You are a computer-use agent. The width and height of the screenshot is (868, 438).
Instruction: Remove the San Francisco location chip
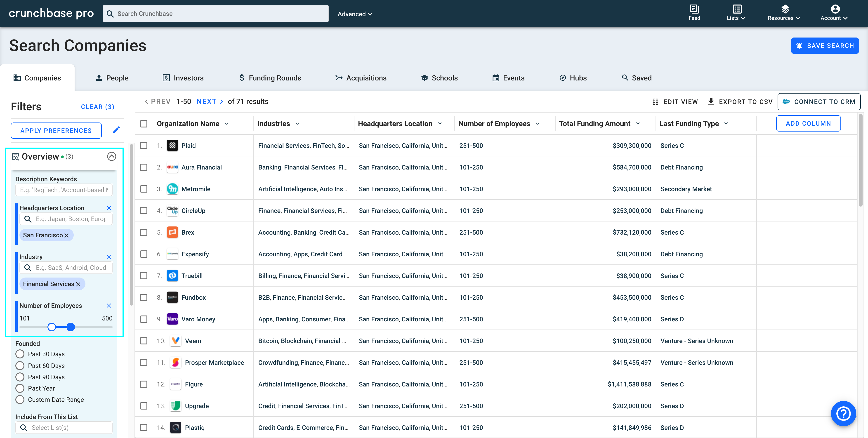[x=66, y=235]
